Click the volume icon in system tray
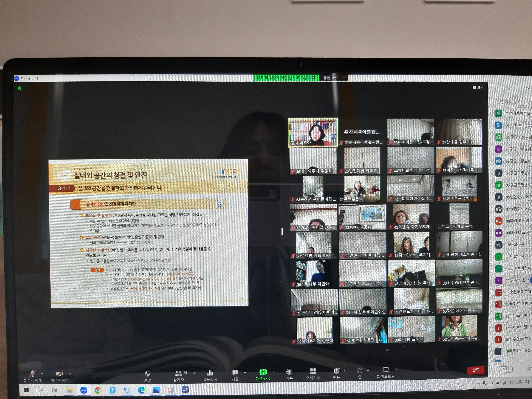The width and height of the screenshot is (532, 399). point(511,382)
